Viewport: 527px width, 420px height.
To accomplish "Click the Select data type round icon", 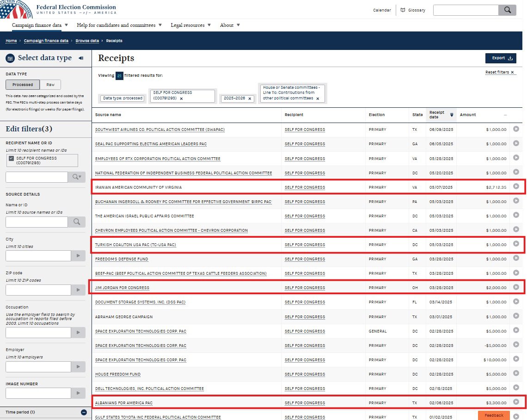I will tap(11, 58).
